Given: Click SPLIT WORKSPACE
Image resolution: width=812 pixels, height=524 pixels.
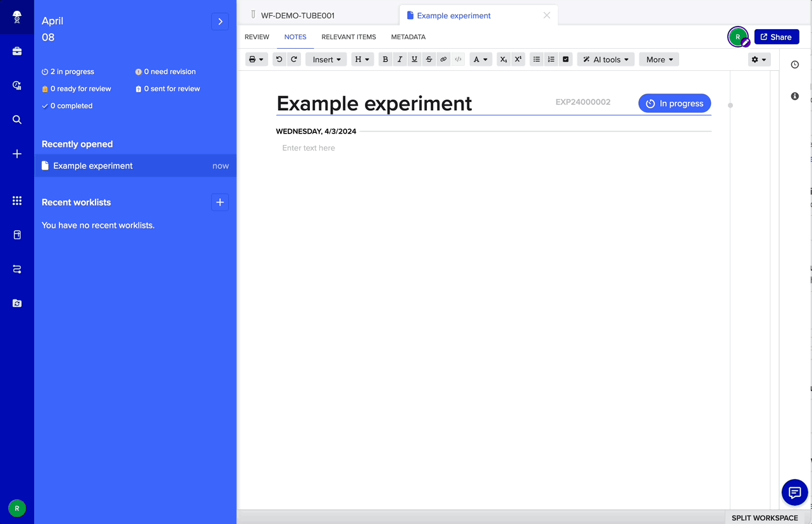Looking at the screenshot, I should tap(765, 518).
